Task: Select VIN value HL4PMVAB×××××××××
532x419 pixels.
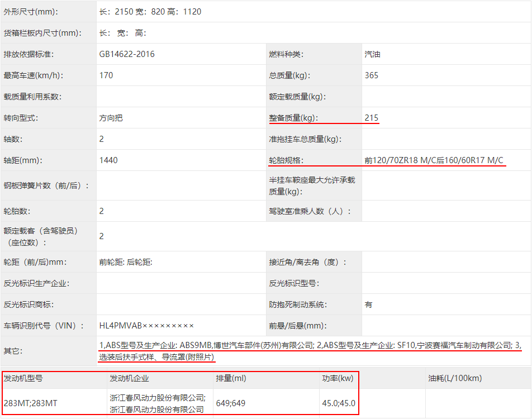Action: pos(146,326)
